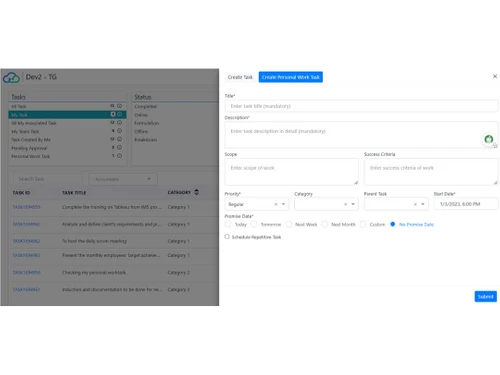Click 'Category 2' cell in the table
500x375 pixels.
pyautogui.click(x=178, y=272)
